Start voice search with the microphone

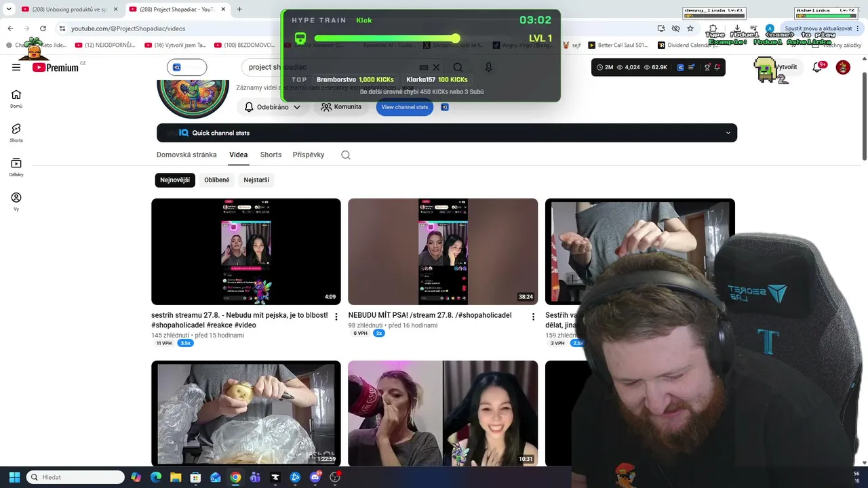pyautogui.click(x=488, y=67)
